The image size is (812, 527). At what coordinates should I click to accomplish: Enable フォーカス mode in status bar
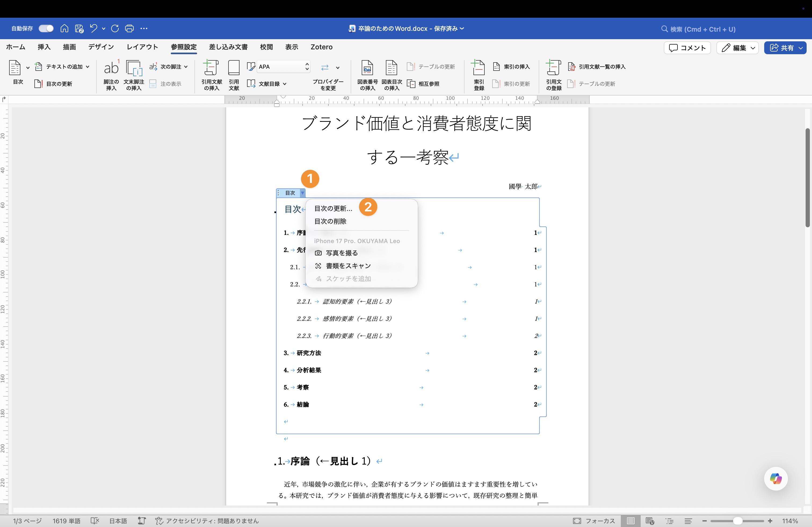[x=594, y=521]
